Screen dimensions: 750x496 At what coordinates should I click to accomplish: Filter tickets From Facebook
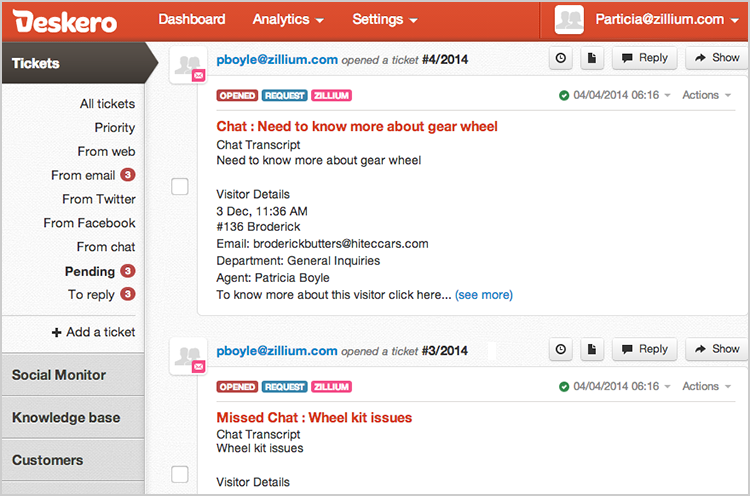point(89,223)
